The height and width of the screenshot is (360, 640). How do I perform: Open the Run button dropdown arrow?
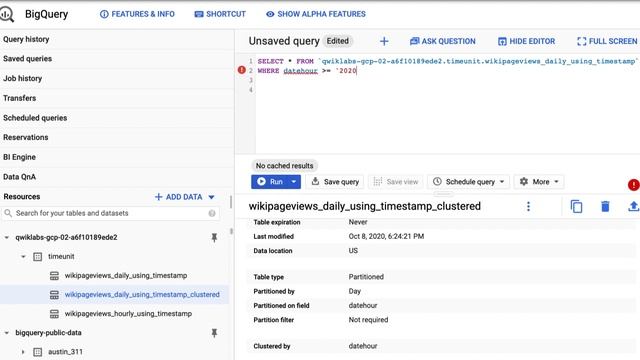point(294,182)
